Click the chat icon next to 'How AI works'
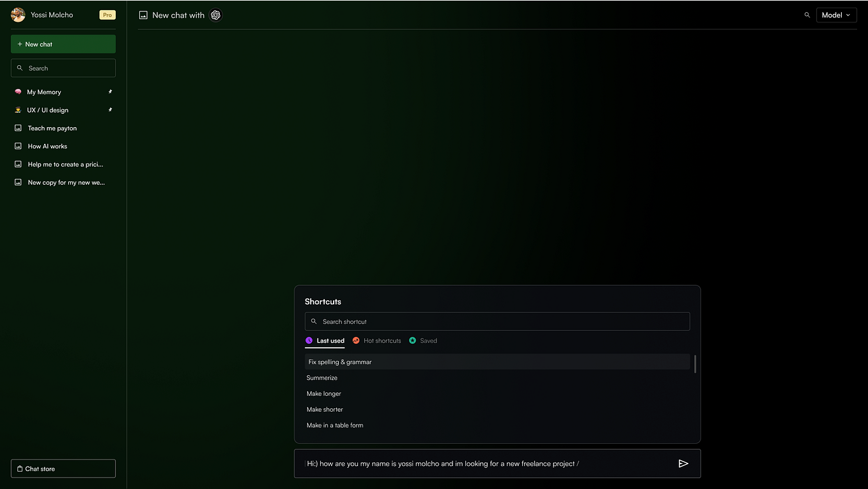The height and width of the screenshot is (489, 868). 18,146
